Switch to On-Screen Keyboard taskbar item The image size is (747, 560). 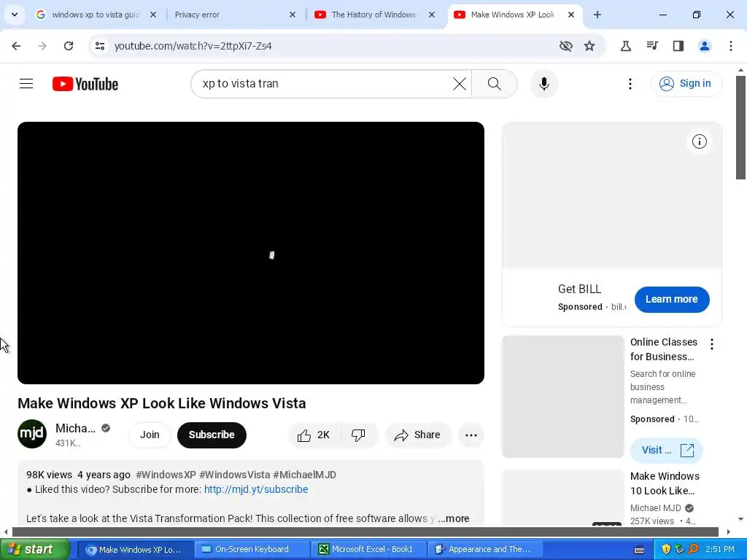click(252, 550)
